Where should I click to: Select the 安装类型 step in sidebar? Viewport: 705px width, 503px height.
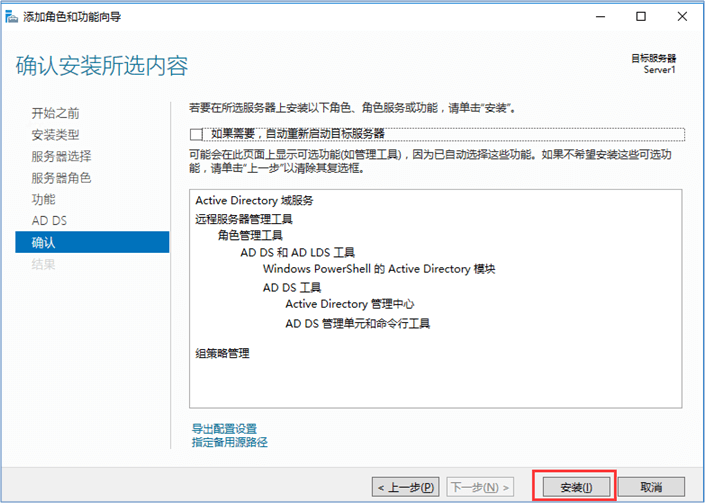(55, 135)
